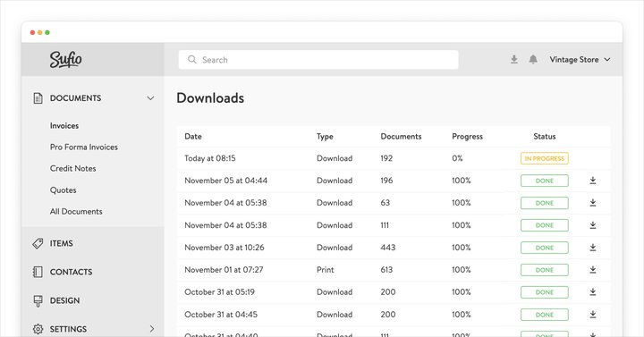This screenshot has height=337, width=644.
Task: Click the Date column header
Action: pyautogui.click(x=193, y=136)
